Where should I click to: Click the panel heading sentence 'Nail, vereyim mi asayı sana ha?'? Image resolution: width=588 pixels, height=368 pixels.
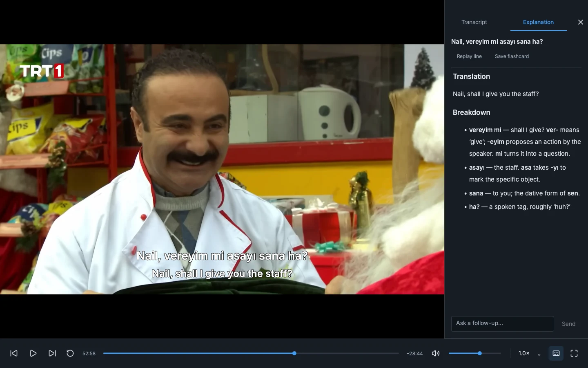497,42
